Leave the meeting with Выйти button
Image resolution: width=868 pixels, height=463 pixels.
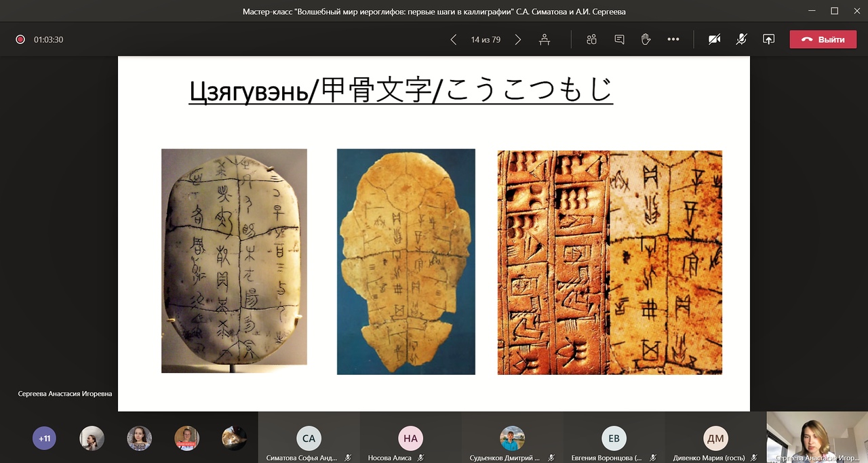point(823,40)
